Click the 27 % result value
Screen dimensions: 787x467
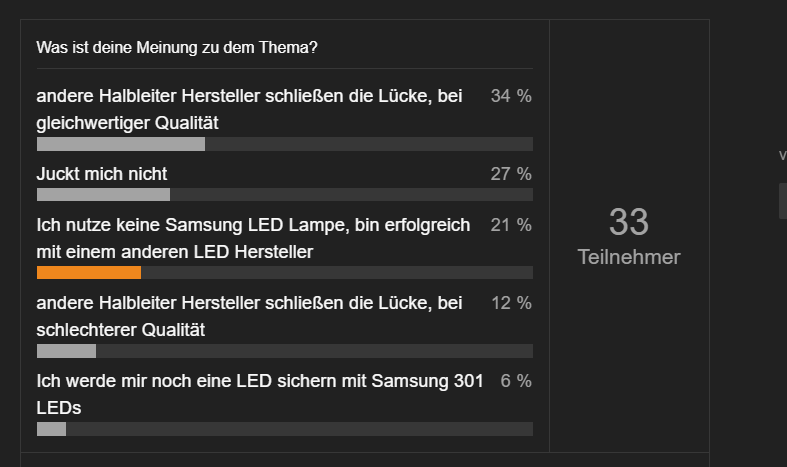[x=511, y=174]
